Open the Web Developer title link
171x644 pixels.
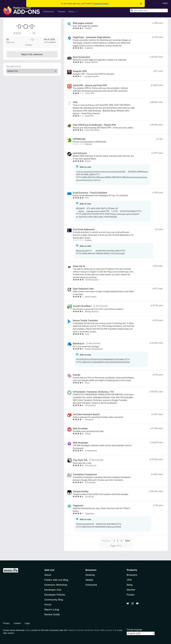pyautogui.click(x=81, y=443)
